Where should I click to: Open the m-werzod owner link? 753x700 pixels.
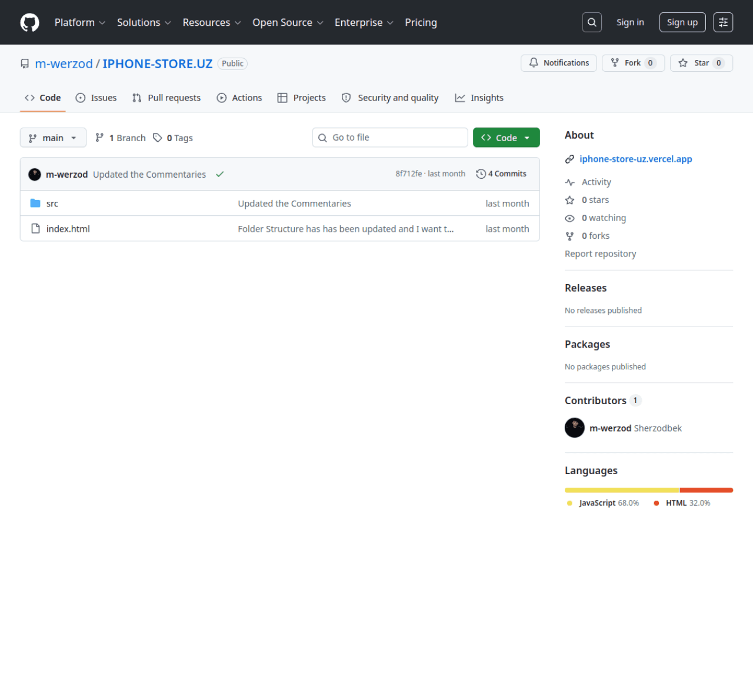[64, 64]
